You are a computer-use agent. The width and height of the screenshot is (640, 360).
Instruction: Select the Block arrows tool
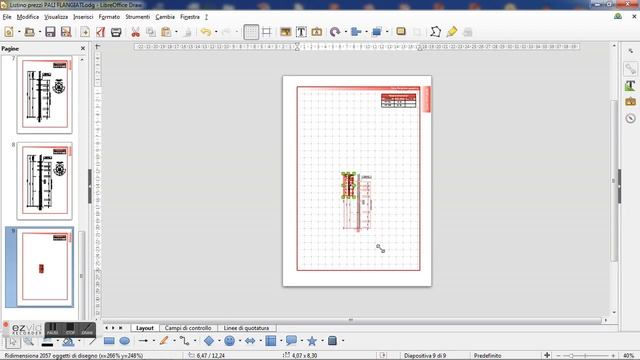pyautogui.click(x=250, y=341)
